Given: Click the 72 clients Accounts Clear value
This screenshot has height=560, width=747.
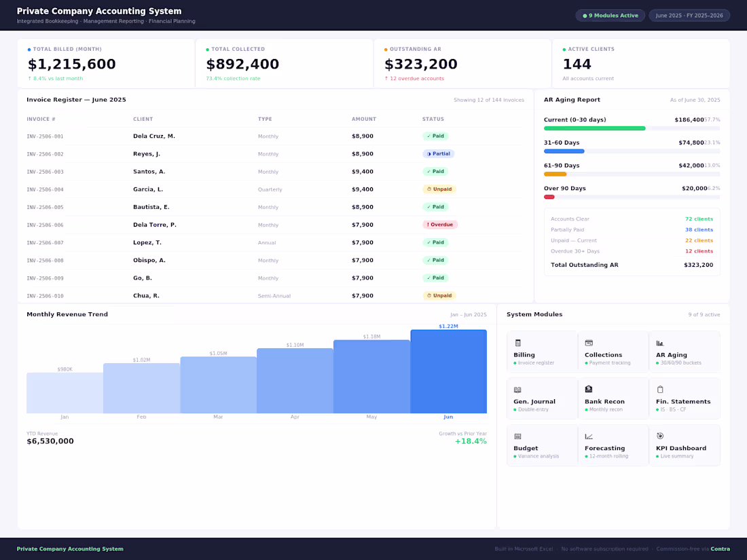Looking at the screenshot, I should click(699, 219).
